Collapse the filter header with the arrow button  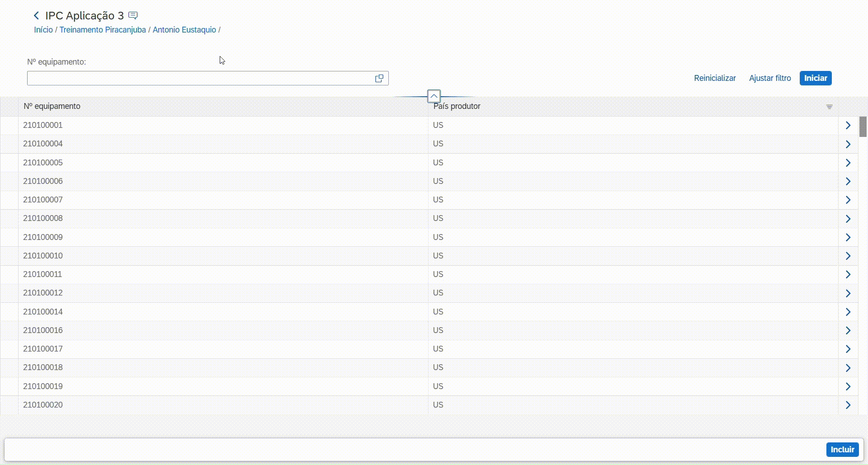pyautogui.click(x=434, y=96)
